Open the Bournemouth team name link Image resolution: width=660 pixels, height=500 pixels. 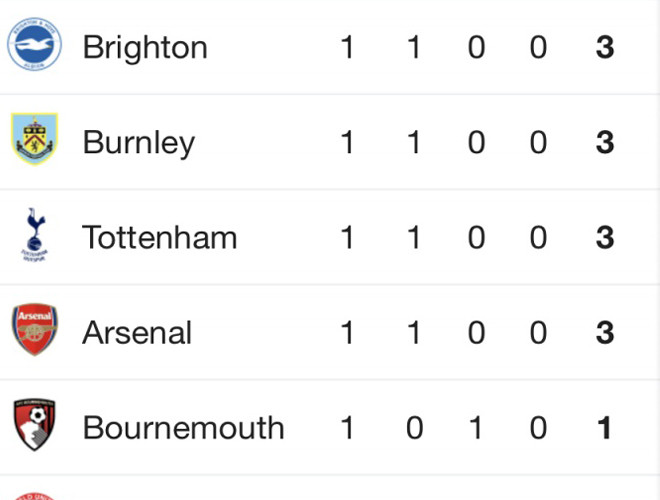click(x=183, y=427)
